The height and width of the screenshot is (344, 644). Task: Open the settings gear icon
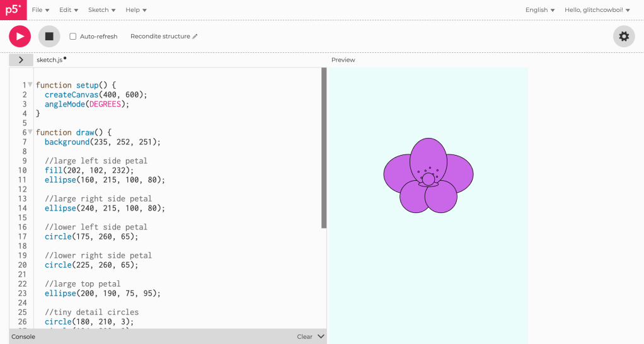tap(623, 37)
